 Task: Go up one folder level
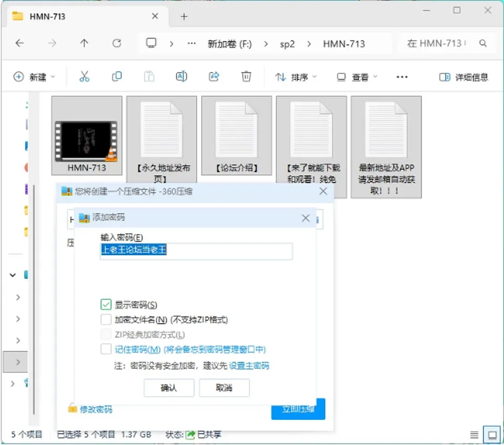pyautogui.click(x=84, y=43)
